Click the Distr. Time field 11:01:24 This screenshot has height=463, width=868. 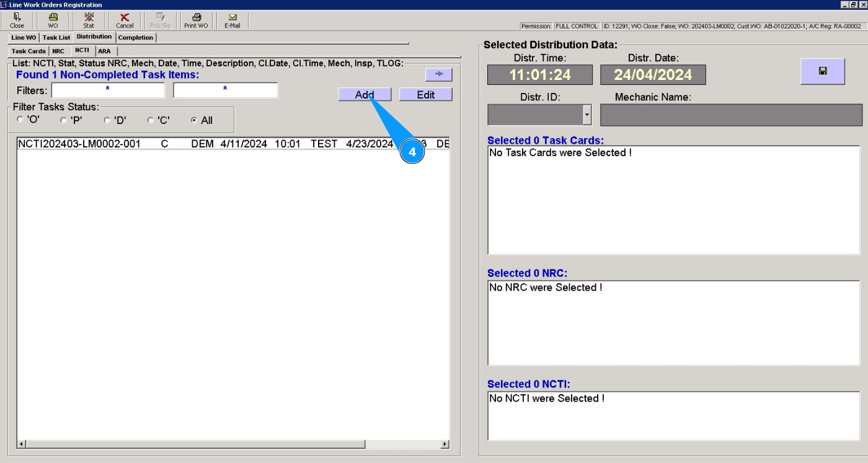click(x=540, y=75)
